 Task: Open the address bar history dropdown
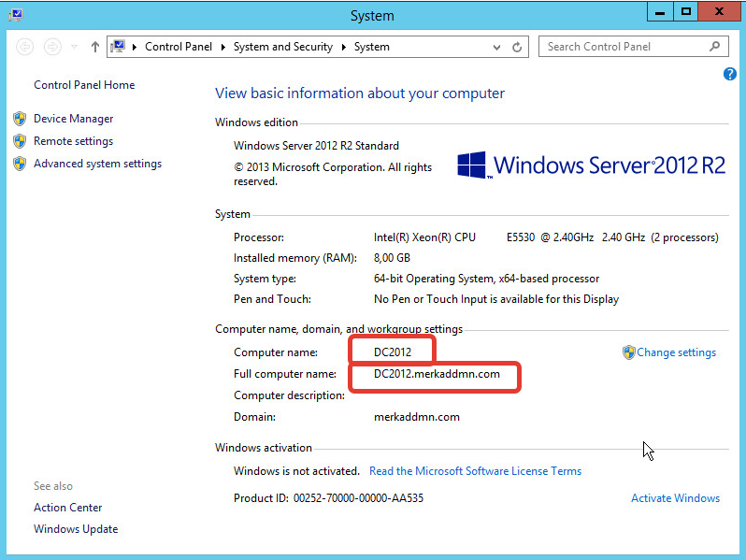tap(496, 47)
